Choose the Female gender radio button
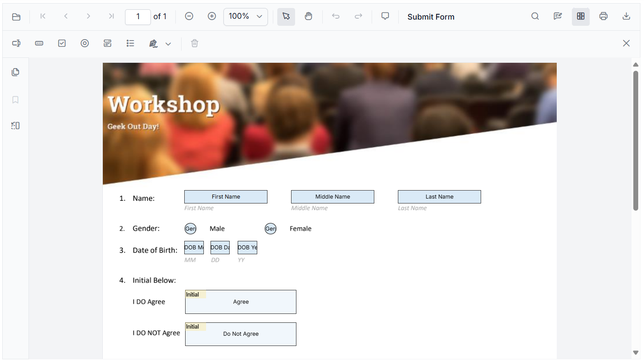 point(271,228)
